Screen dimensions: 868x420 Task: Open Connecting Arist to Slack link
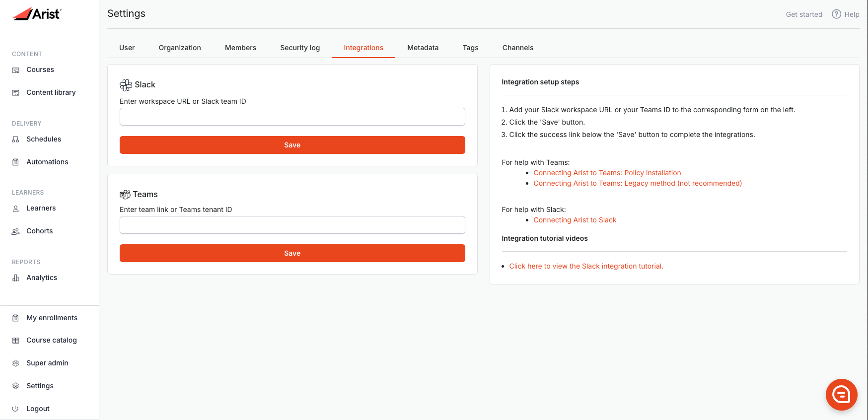click(x=575, y=220)
